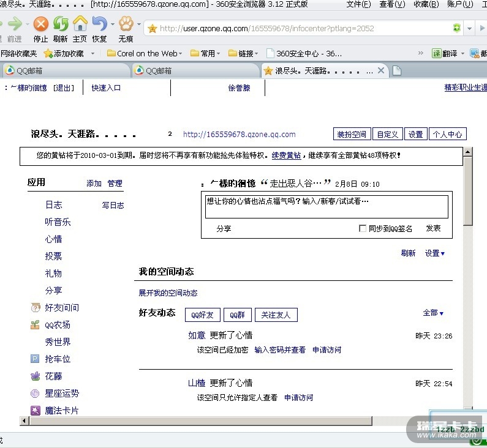Click the horizontal scrollbar thumb
The image size is (487, 448).
tap(201, 421)
